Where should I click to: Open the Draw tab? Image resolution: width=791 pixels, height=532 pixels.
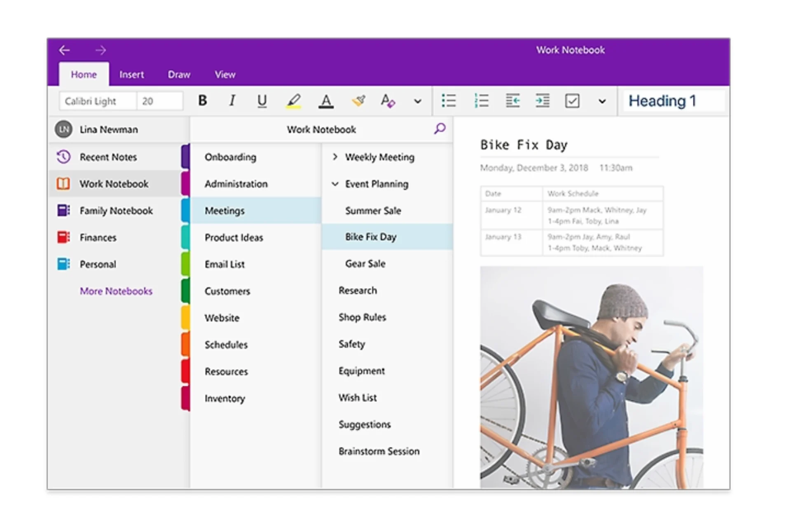[178, 74]
